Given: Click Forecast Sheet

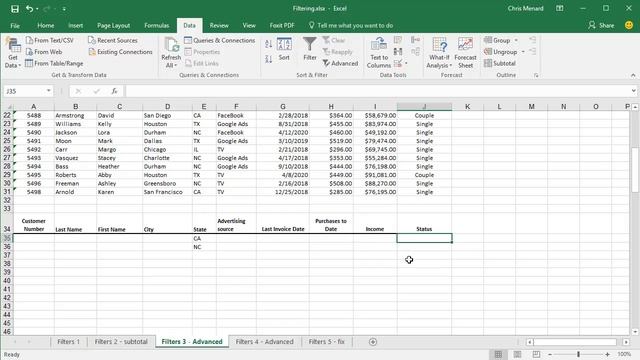Looking at the screenshot, I should pos(465,52).
